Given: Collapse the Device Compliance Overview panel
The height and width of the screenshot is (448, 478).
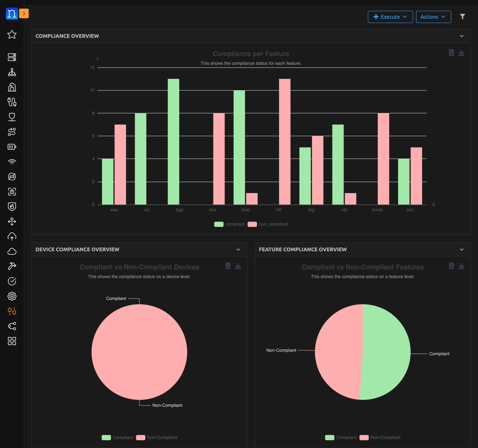Looking at the screenshot, I should (x=238, y=249).
